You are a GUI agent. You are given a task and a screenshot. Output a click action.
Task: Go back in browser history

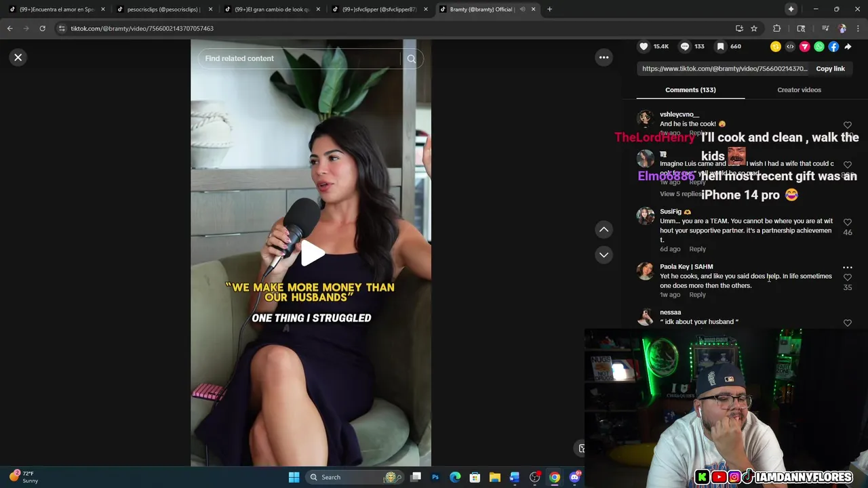pyautogui.click(x=9, y=28)
